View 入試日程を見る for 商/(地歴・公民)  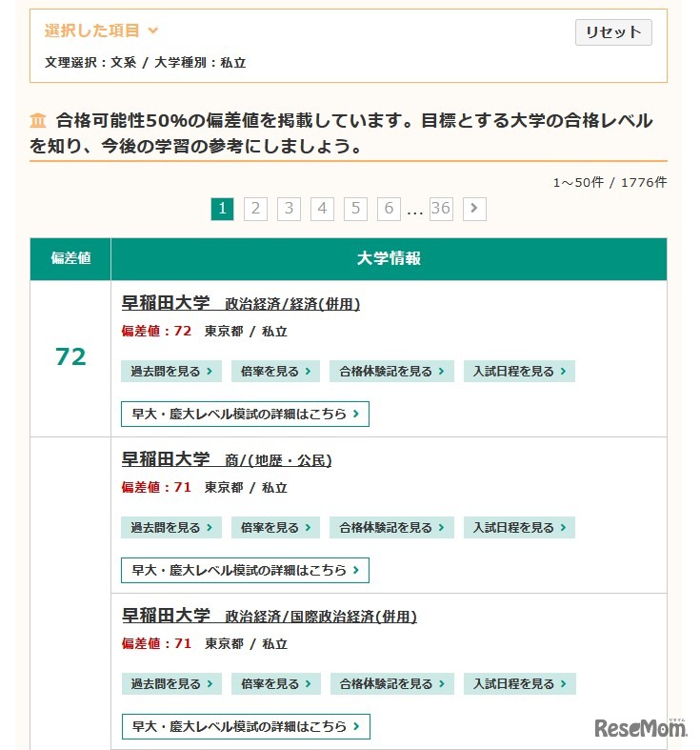pos(519,527)
